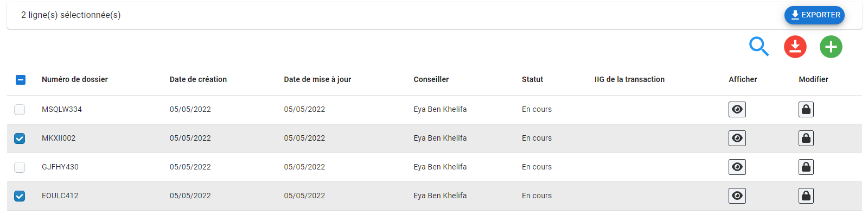The image size is (868, 214).
Task: Uncheck the MKXII002 row checkbox
Action: pos(20,139)
